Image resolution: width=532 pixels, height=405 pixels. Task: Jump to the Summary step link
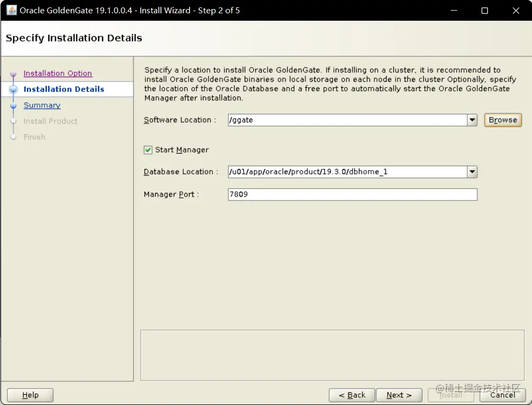click(x=42, y=105)
